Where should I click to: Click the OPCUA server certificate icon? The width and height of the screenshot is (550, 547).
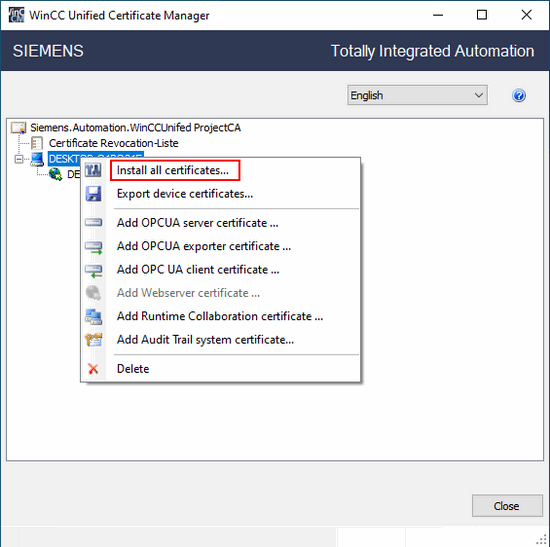(x=93, y=222)
